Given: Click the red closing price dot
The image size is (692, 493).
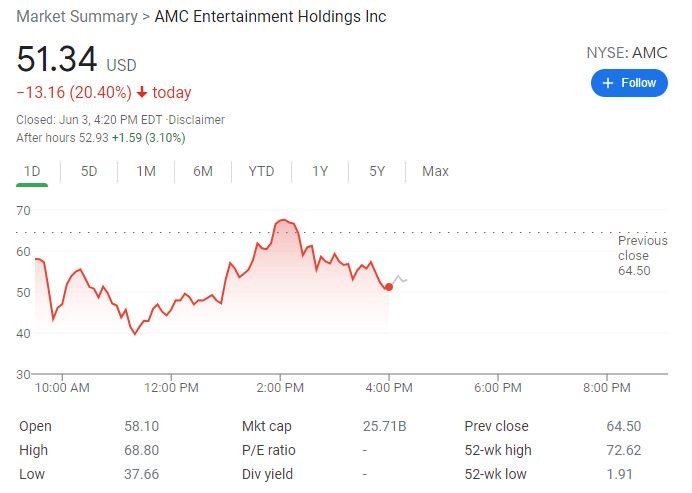Looking at the screenshot, I should [389, 287].
